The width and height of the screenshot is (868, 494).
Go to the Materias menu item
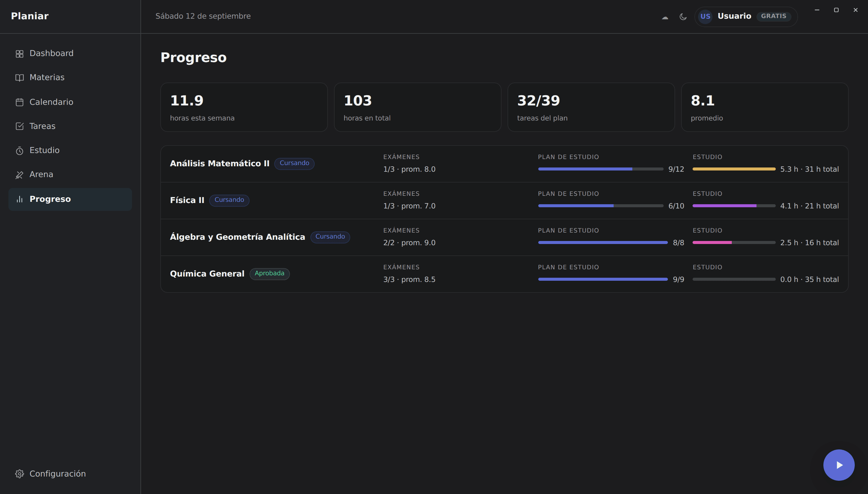(70, 78)
